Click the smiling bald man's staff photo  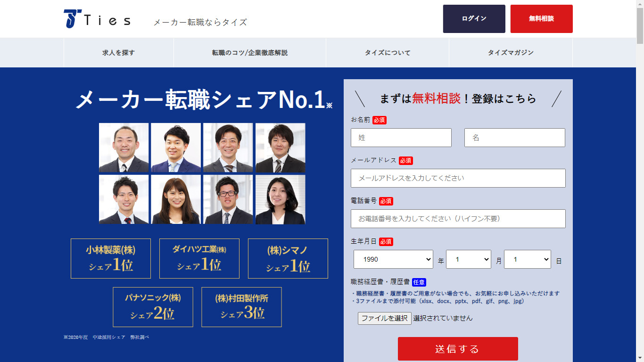(x=124, y=148)
